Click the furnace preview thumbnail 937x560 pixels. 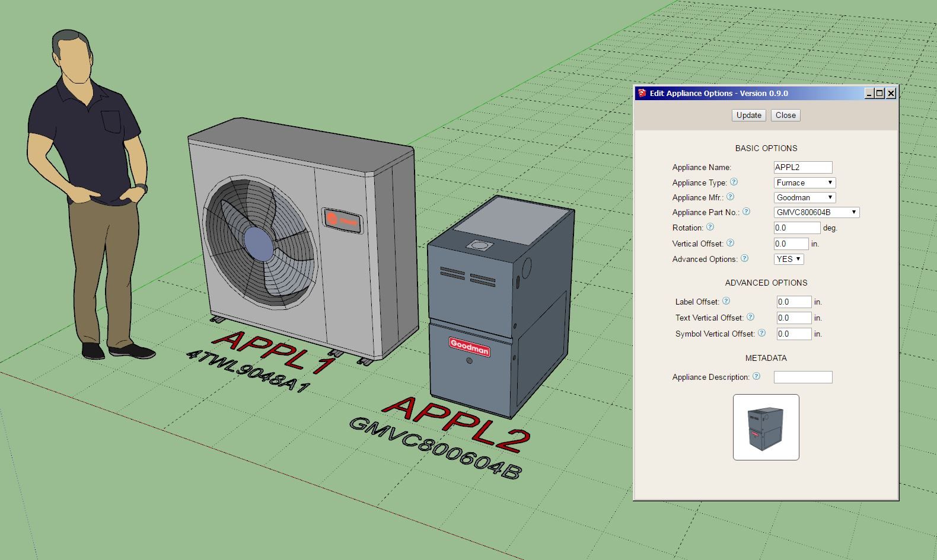tap(766, 427)
